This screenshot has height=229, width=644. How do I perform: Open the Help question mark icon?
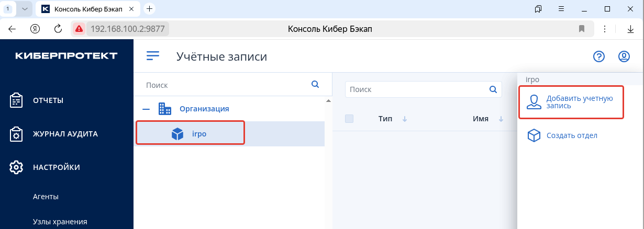click(x=598, y=56)
